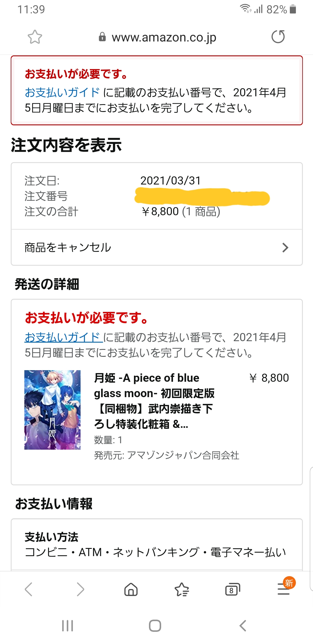Tap the 月姫 product cover thumbnail
313x644 pixels.
52,410
